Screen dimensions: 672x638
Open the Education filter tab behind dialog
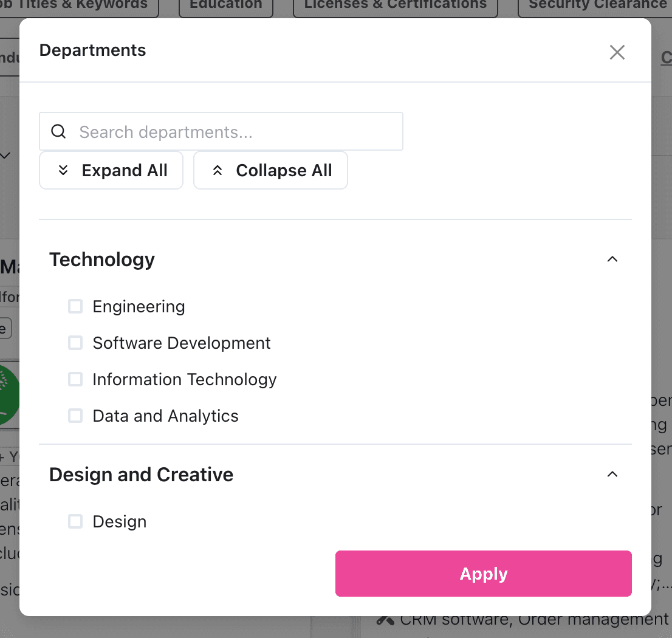pyautogui.click(x=225, y=6)
